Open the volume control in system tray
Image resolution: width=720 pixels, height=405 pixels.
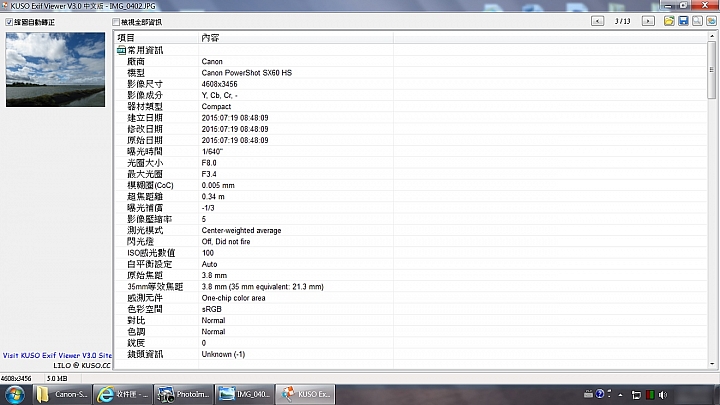tap(663, 394)
